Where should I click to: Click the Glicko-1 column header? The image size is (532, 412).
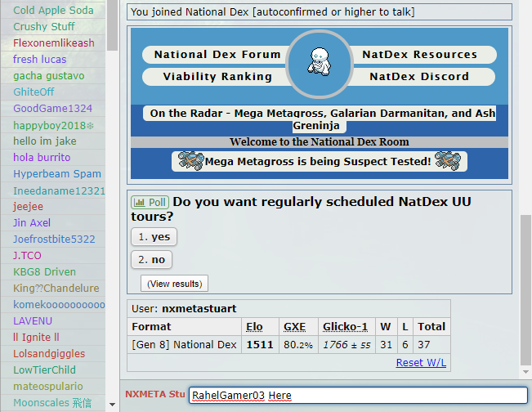345,327
